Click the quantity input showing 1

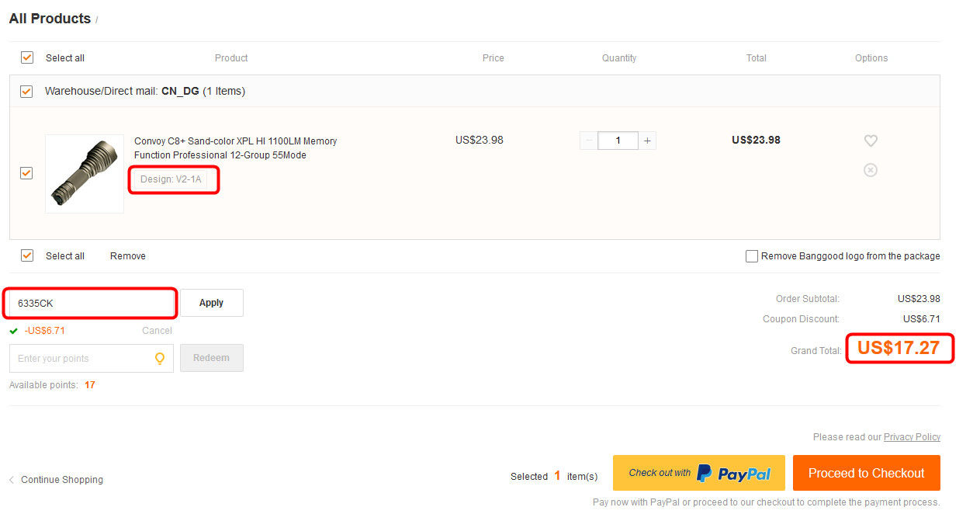coord(618,141)
